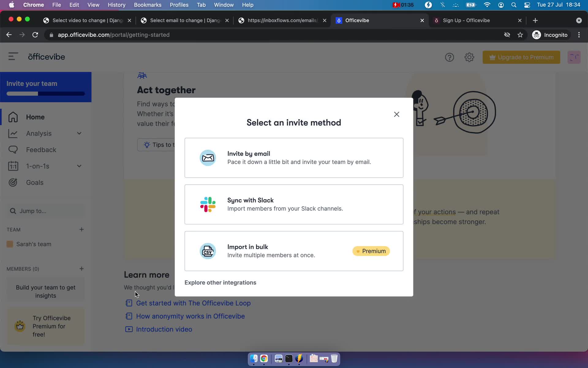
Task: Expand the left navigation hamburger menu
Action: click(x=12, y=56)
